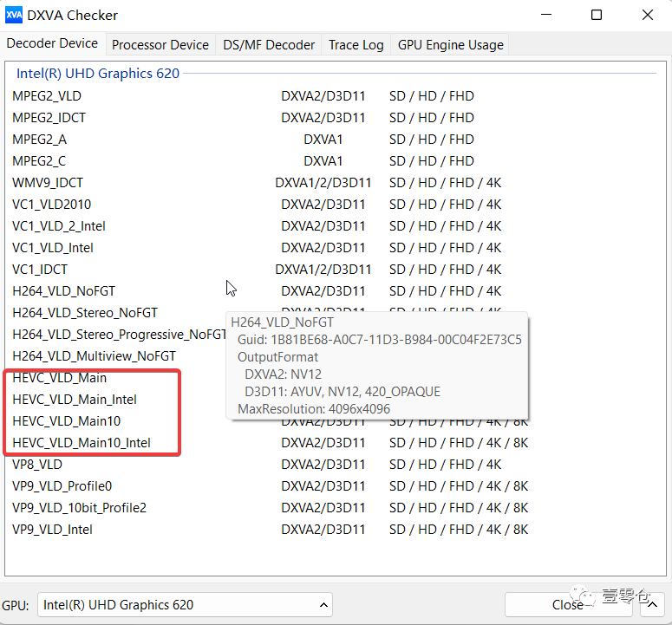
Task: Switch to the Processor Device tab
Action: pos(160,45)
